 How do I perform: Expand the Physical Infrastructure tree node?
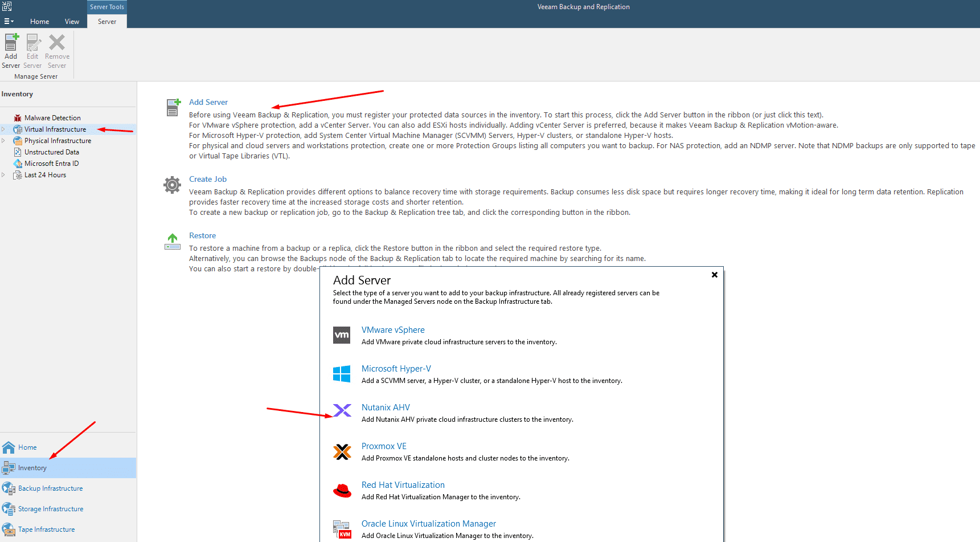pos(3,141)
